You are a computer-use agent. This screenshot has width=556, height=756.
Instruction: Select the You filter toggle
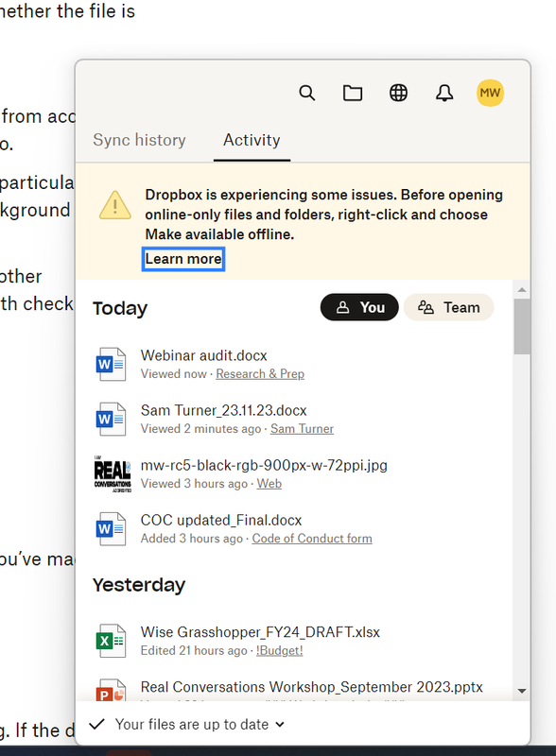[x=359, y=307]
